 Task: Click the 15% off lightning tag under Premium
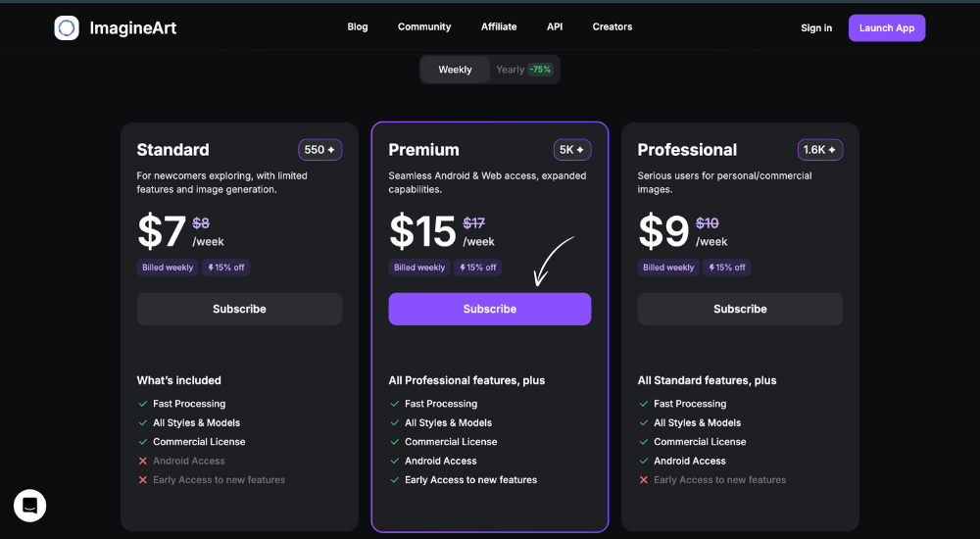pos(477,267)
